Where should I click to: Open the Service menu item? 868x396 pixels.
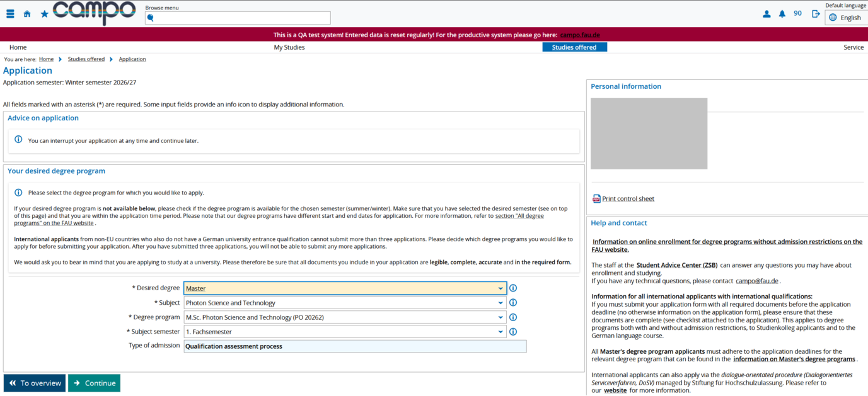click(853, 47)
